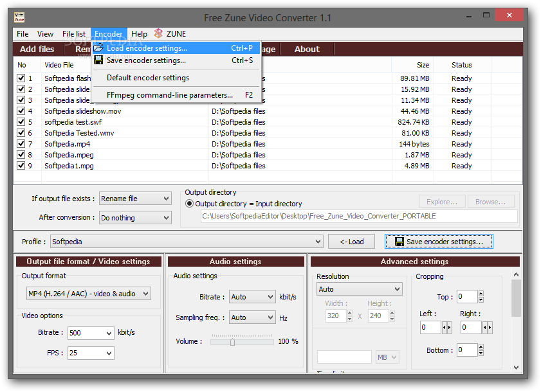This screenshot has height=392, width=541.
Task: Uncheck checkbox for file number 3
Action: [x=21, y=100]
